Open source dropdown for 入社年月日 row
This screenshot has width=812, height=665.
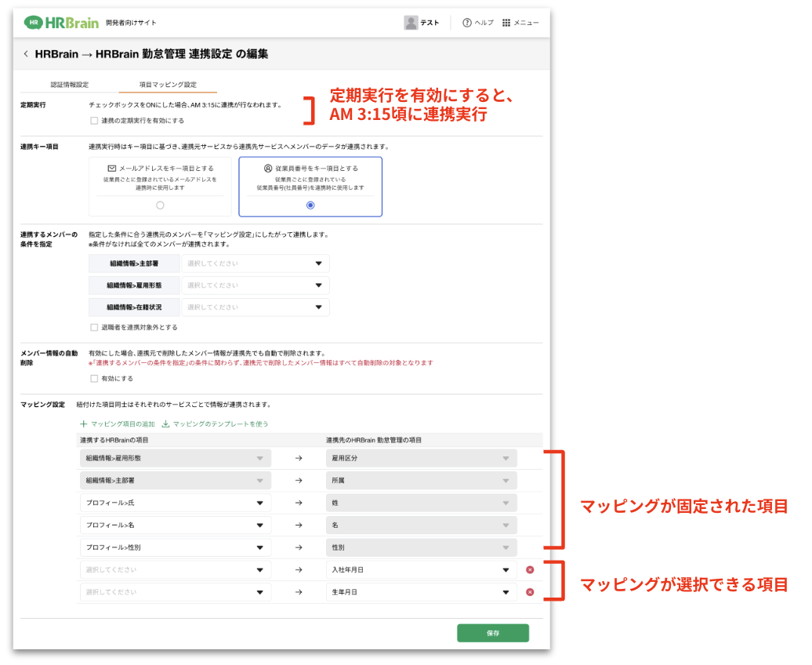[x=176, y=570]
